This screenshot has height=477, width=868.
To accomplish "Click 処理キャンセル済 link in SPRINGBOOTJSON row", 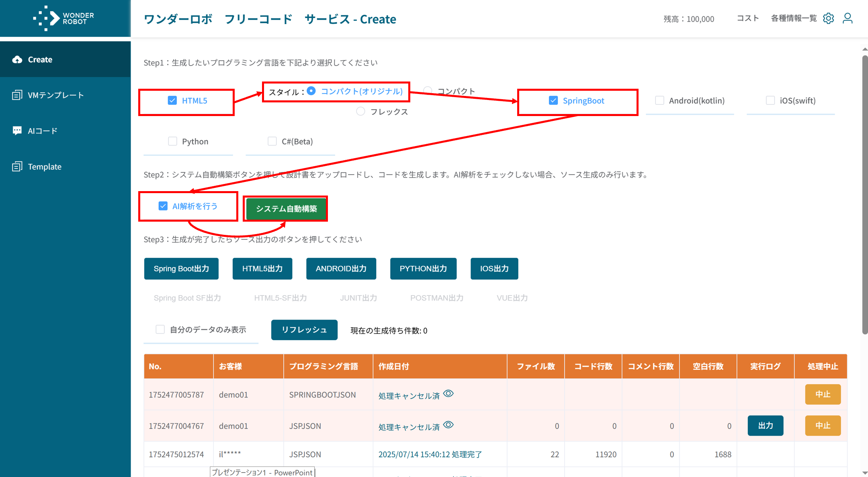I will coord(409,396).
